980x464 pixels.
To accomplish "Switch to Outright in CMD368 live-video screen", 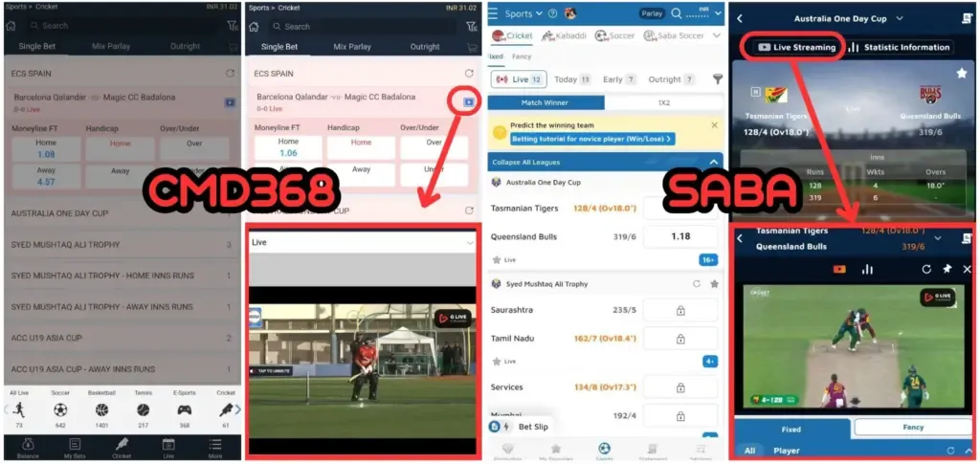I will [425, 47].
